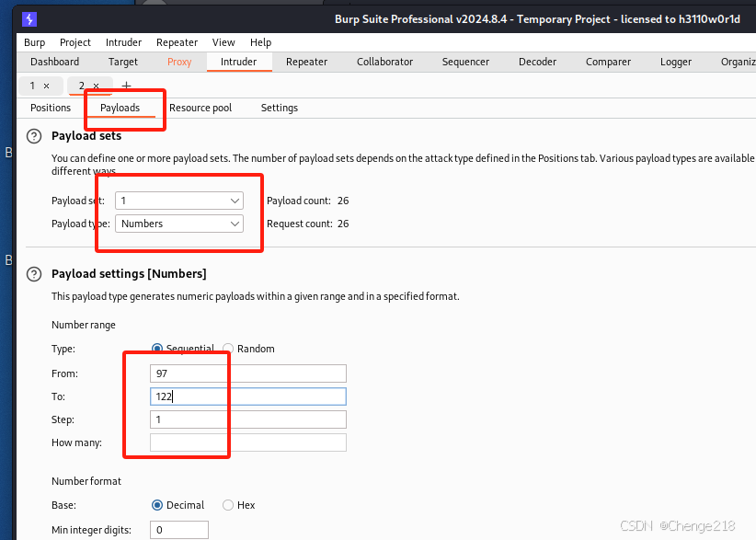
Task: Open the Burp menu
Action: (35, 42)
